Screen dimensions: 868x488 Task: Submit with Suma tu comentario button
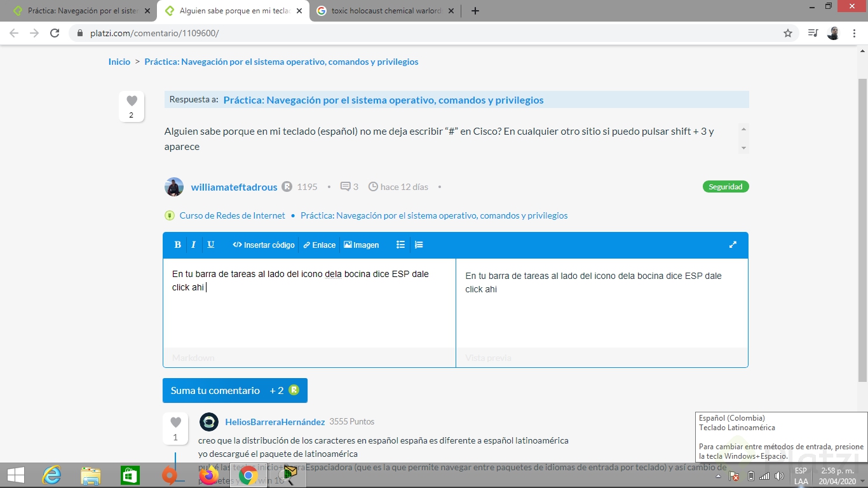pyautogui.click(x=235, y=390)
